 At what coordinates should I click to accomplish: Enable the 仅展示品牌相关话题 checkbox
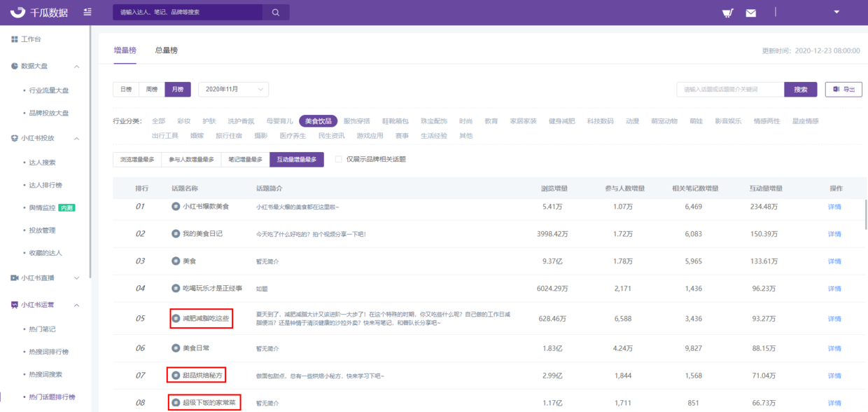coord(338,159)
